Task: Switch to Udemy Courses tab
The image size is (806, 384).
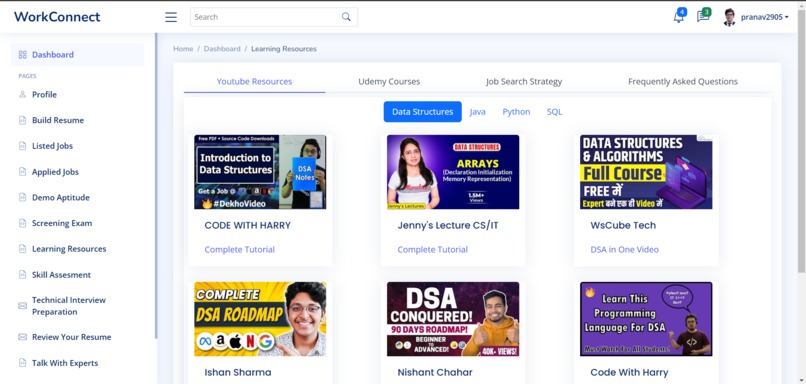Action: coord(389,81)
